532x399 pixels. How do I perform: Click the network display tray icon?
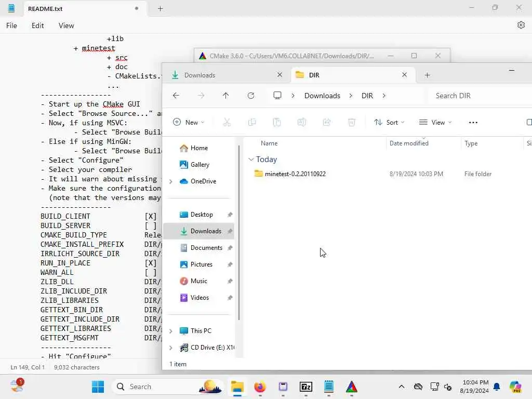(434, 387)
